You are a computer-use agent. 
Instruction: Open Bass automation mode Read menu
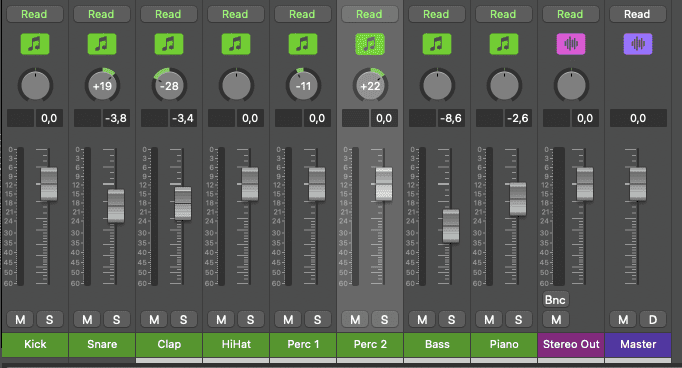437,14
